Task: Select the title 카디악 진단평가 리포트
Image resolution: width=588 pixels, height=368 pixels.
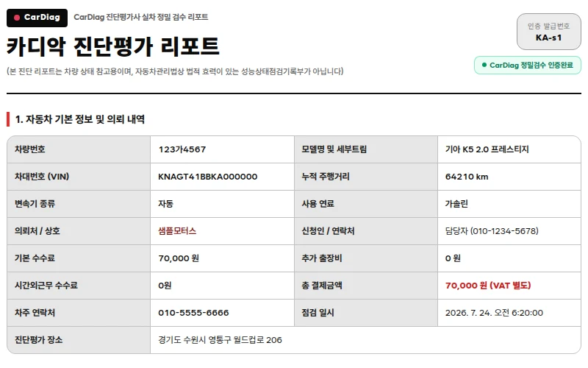Action: coord(112,46)
